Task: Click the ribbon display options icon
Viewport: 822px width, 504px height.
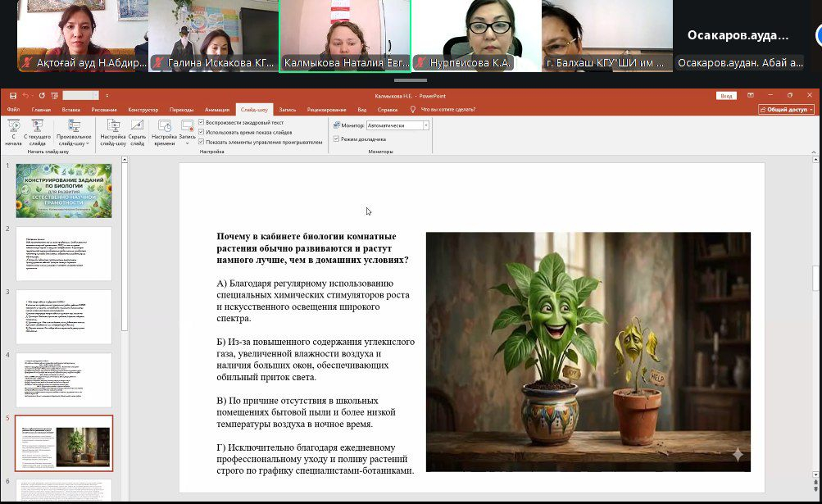Action: pos(751,96)
